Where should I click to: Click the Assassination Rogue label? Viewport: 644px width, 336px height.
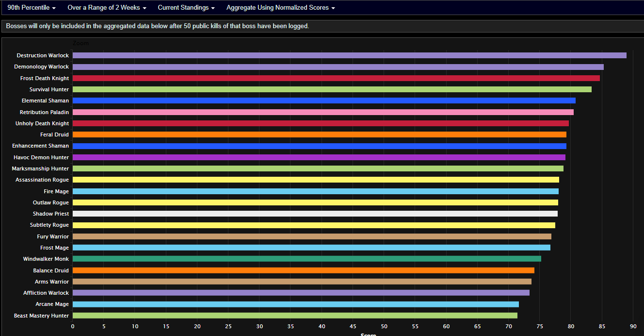click(42, 180)
